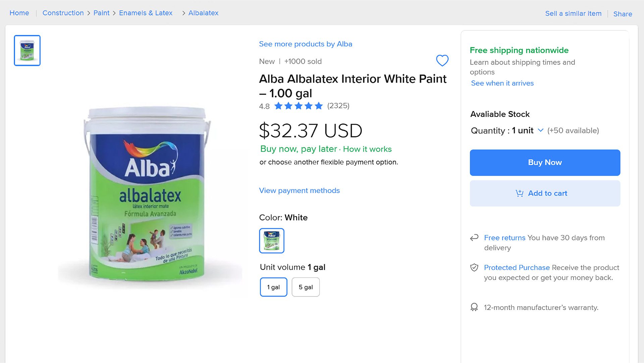Open View payment methods link
The image size is (644, 363).
299,190
